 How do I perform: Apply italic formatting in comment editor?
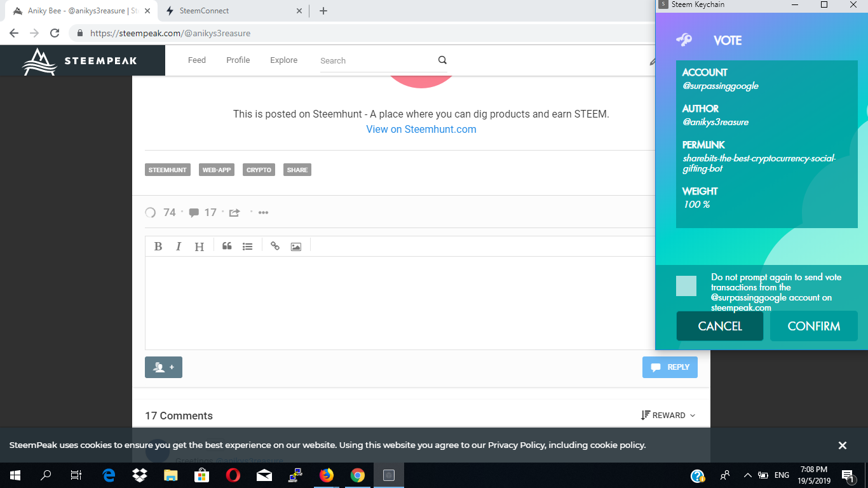pyautogui.click(x=179, y=247)
